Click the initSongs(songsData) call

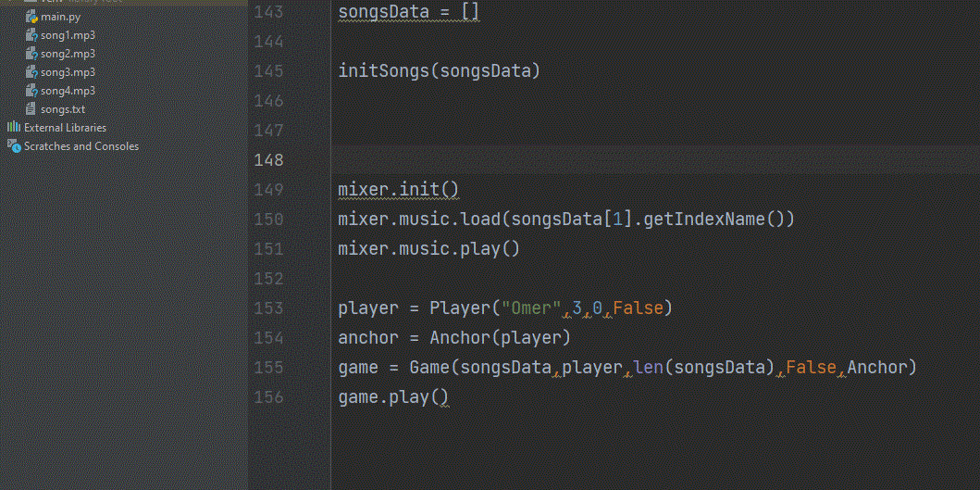439,70
